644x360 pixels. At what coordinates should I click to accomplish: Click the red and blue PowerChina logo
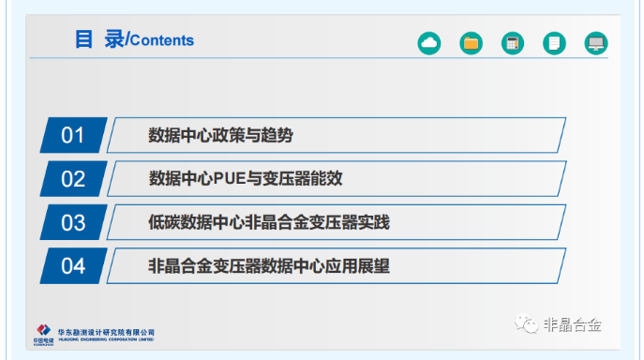(43, 335)
